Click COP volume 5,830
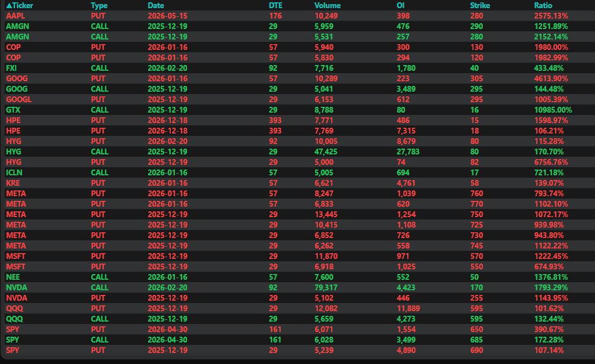Screen dimensions: 595x364 [x=324, y=57]
